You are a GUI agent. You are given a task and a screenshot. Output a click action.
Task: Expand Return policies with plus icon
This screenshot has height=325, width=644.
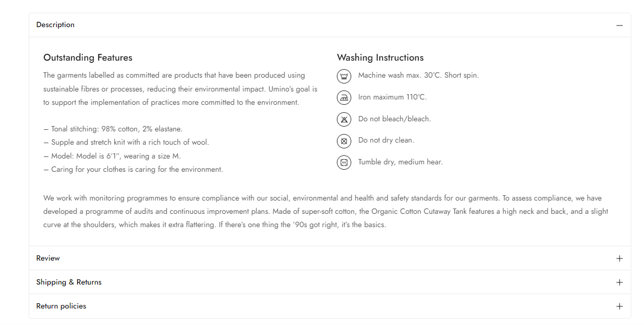click(x=619, y=306)
